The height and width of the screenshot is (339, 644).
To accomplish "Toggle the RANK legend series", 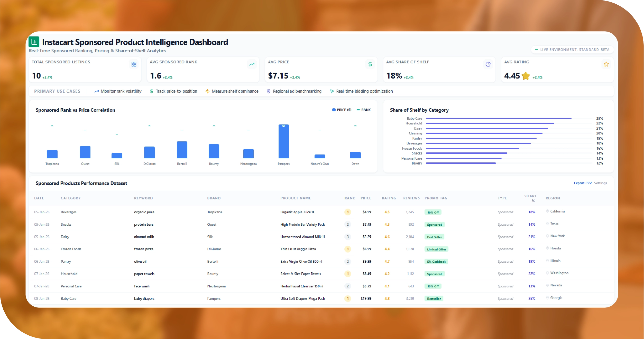I will coord(364,110).
